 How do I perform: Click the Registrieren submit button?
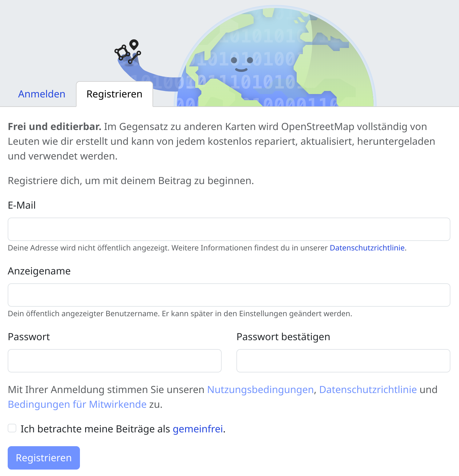click(44, 458)
